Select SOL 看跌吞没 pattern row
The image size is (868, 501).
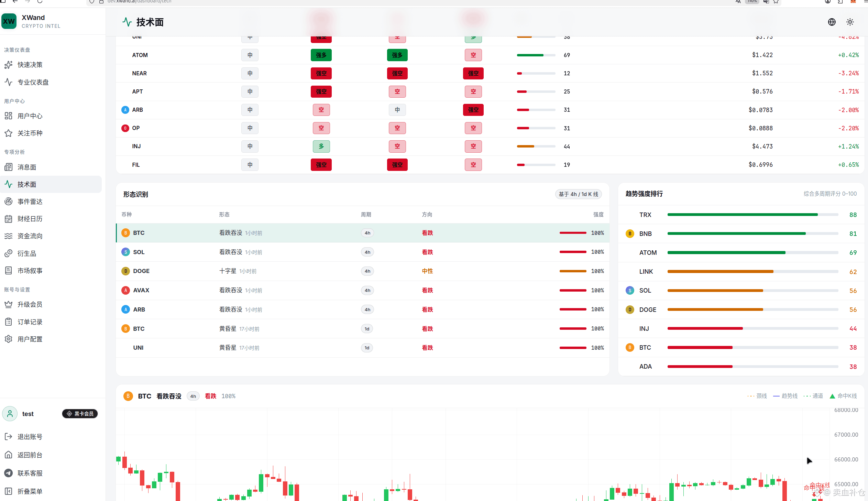[x=363, y=252]
